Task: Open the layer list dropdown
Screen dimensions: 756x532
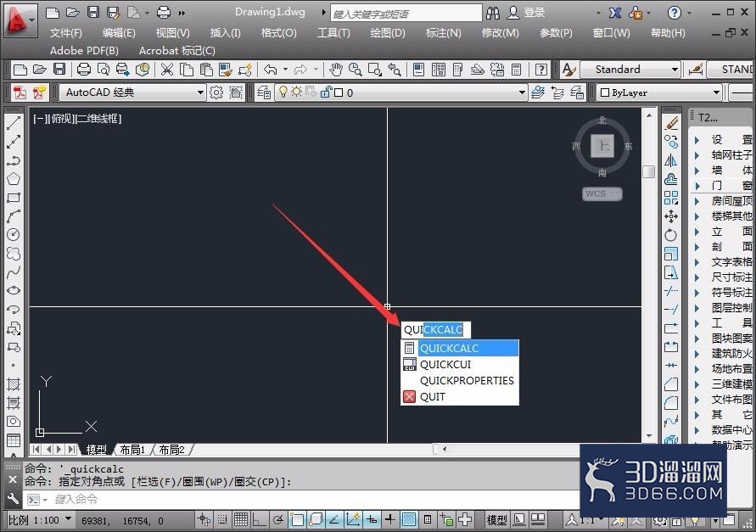Action: (x=522, y=92)
